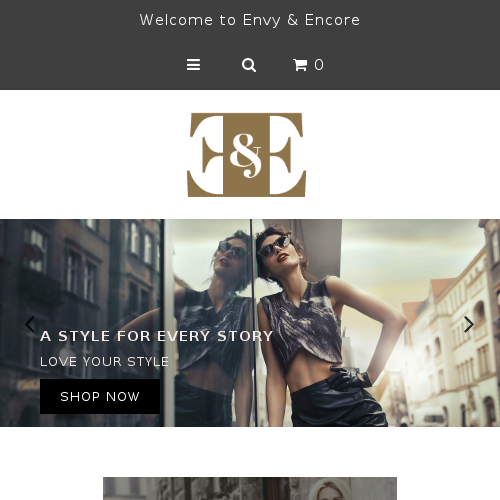Open the hamburger navigation menu

(193, 65)
